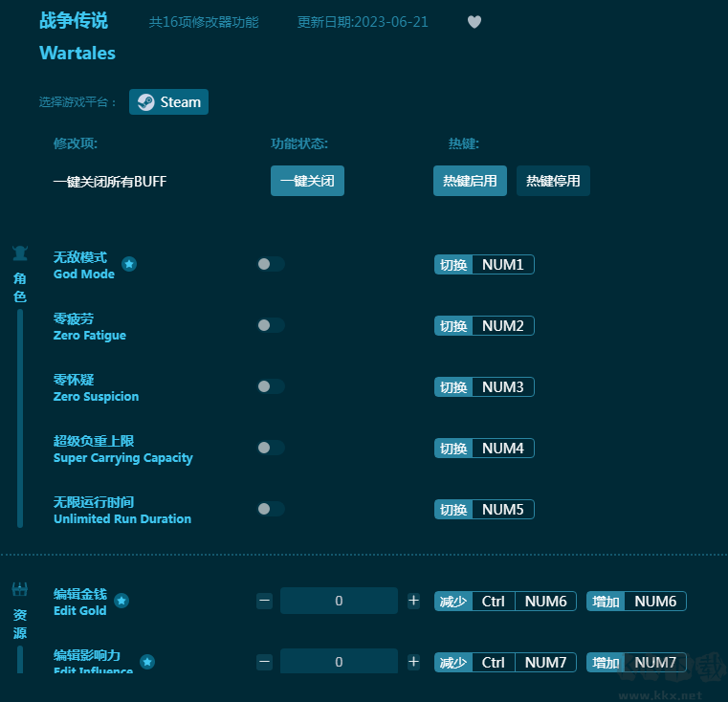Click the NUM1 hotkey for God Mode
The height and width of the screenshot is (702, 728).
pos(503,265)
